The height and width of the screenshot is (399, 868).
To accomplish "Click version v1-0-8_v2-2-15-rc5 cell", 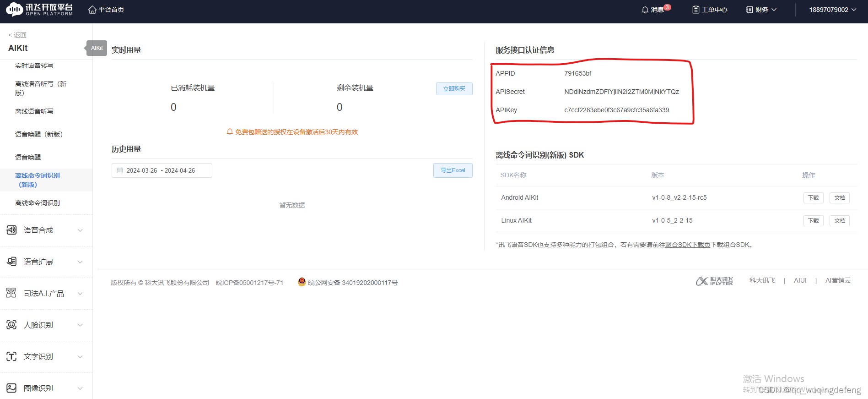I will point(679,197).
